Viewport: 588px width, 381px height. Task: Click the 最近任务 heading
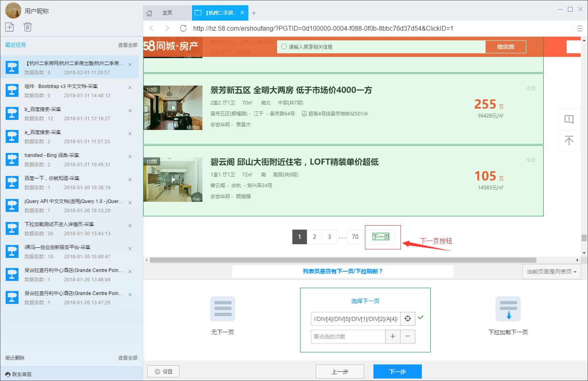point(16,45)
